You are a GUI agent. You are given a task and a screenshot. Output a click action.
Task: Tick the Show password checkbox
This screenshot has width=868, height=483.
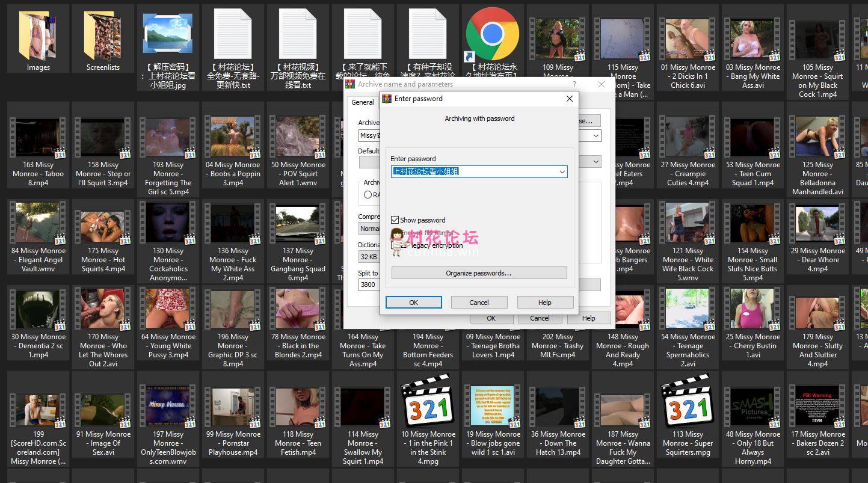[395, 220]
